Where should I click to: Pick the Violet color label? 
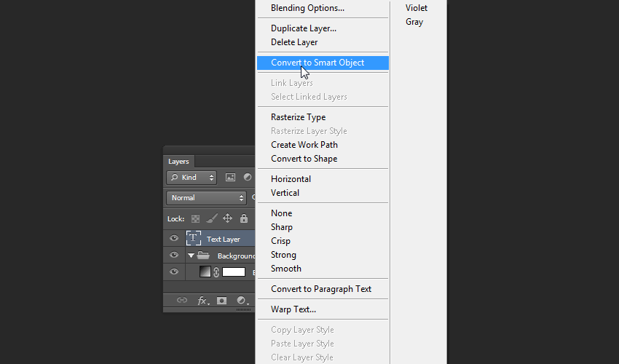[417, 8]
